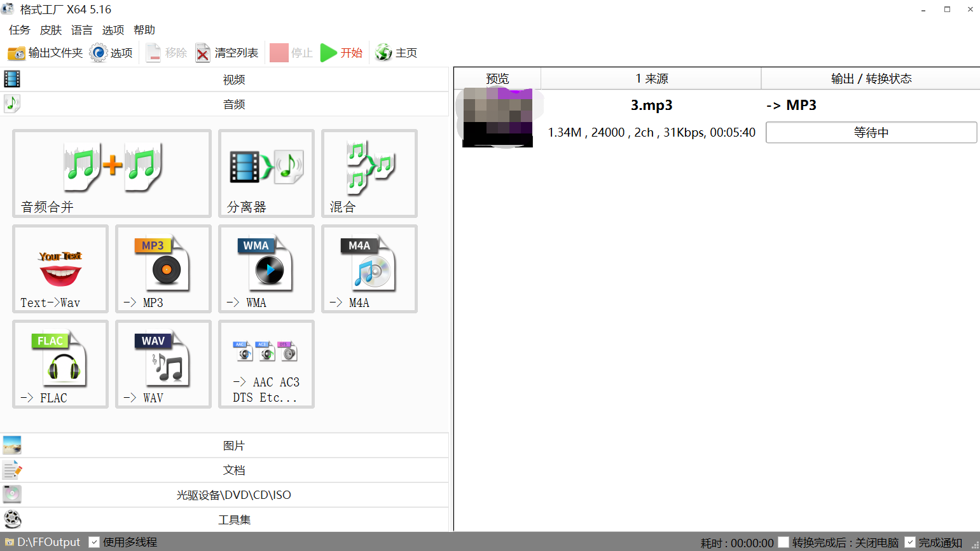Open the 语言 language menu
Screen dimensions: 980x551
coord(81,30)
